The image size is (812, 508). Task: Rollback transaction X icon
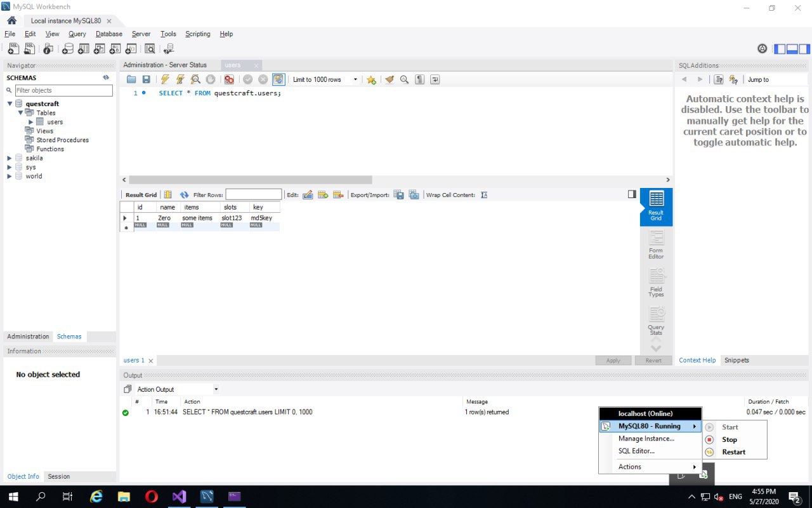point(263,79)
